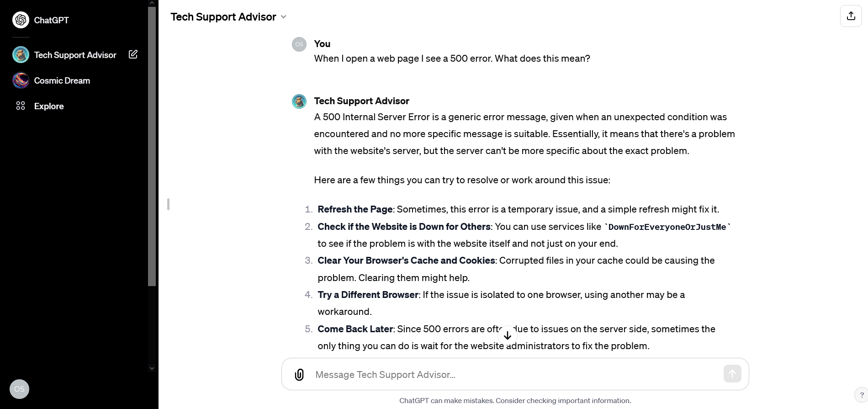Viewport: 868px width, 409px height.
Task: Click the new chat pencil icon
Action: (133, 54)
